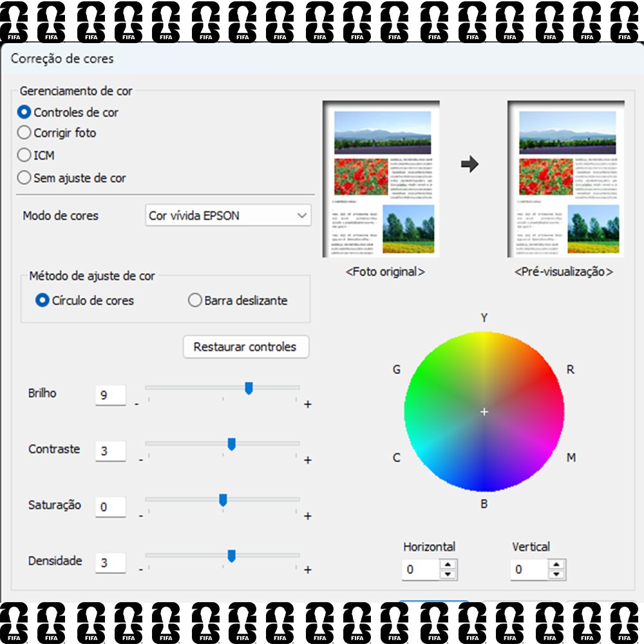Click the minus sign beside Contraste slider
This screenshot has height=644, width=644.
141,460
